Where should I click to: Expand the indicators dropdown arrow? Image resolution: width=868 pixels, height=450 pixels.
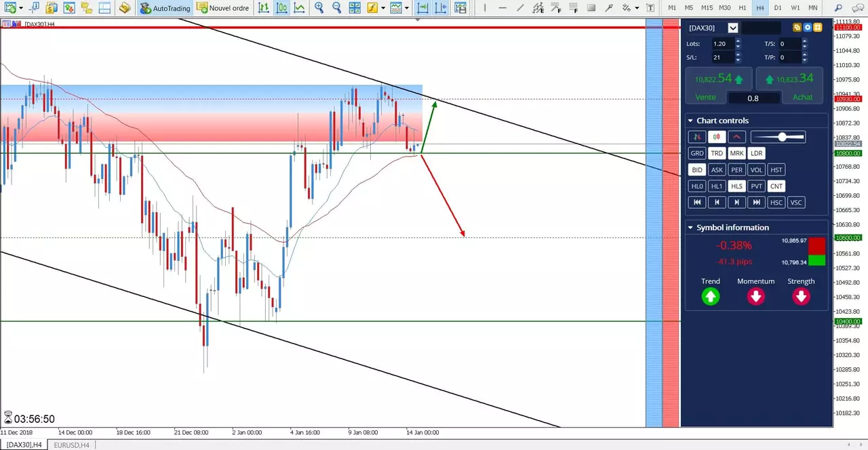pyautogui.click(x=383, y=8)
